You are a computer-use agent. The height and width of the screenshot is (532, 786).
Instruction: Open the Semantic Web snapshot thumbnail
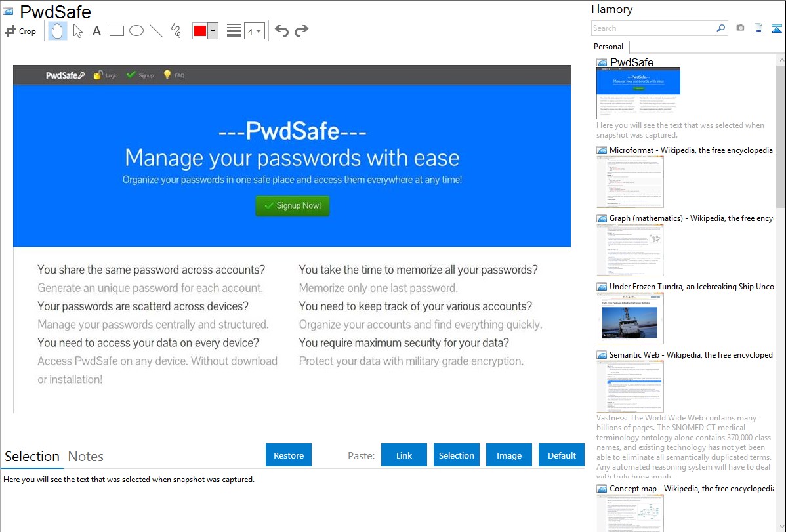click(630, 386)
